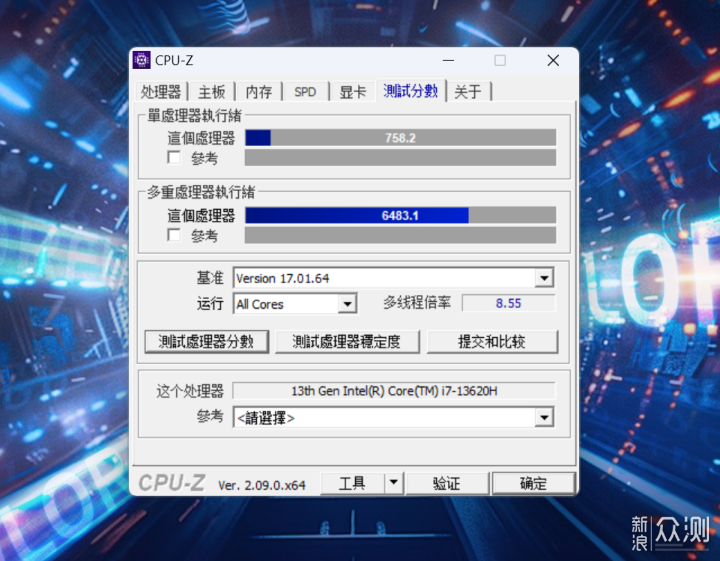Click the 验证 button
This screenshot has width=720, height=561.
click(447, 483)
